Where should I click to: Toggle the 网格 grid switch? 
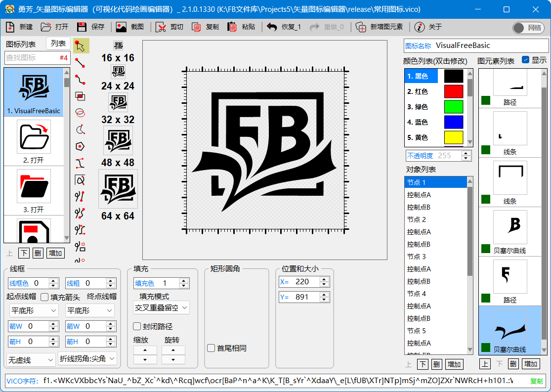(528, 28)
